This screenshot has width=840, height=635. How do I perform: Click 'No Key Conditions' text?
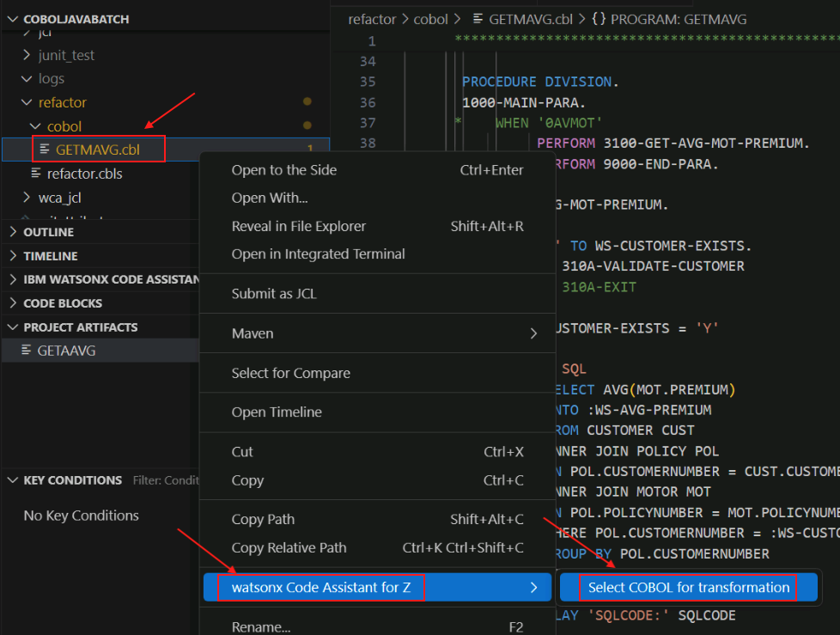(81, 516)
